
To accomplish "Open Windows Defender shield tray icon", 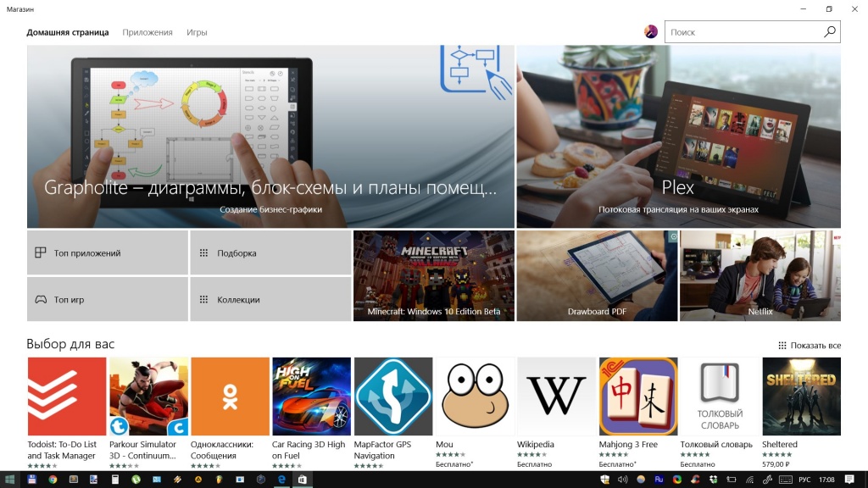I will click(604, 480).
